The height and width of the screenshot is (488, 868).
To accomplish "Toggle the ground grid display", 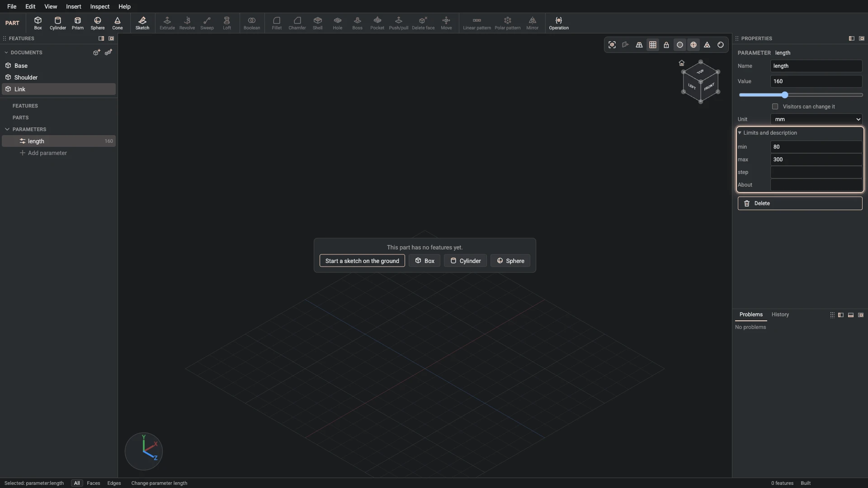I will click(653, 45).
